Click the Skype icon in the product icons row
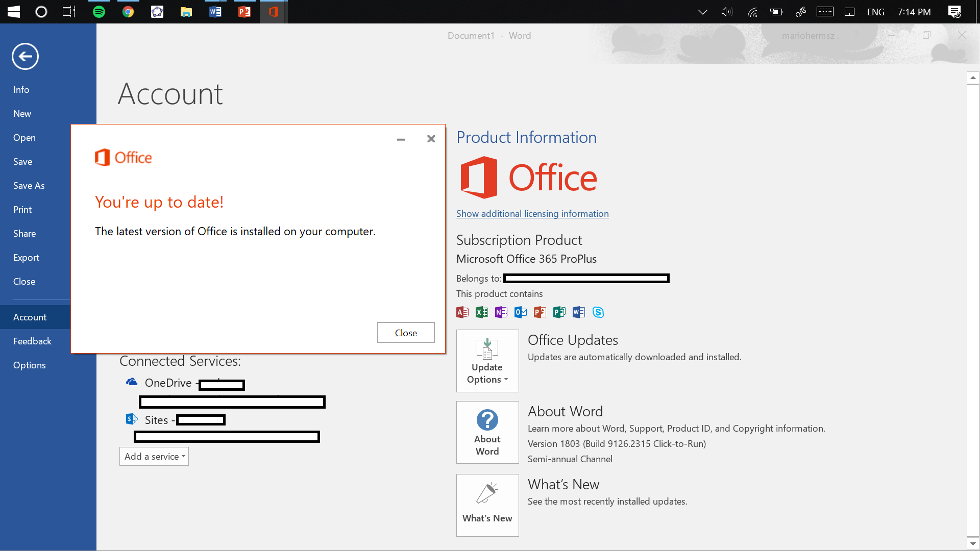Viewport: 980px width, 551px height. pyautogui.click(x=597, y=312)
